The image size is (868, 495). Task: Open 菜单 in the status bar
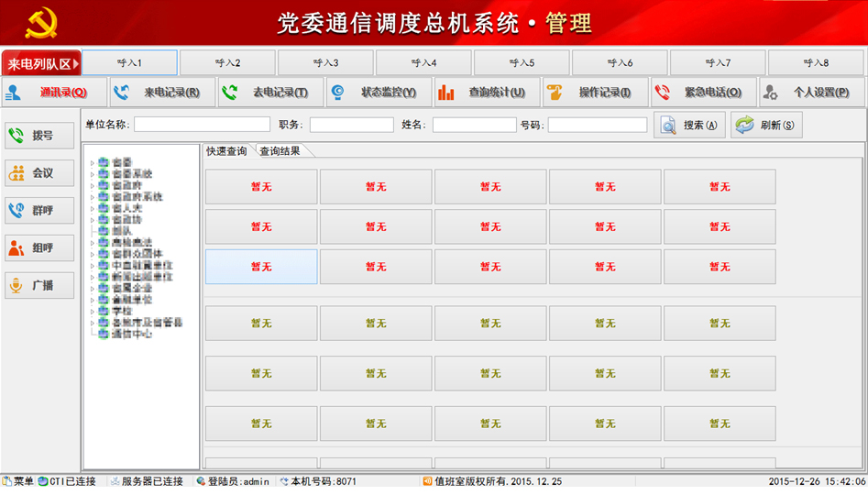coord(18,481)
